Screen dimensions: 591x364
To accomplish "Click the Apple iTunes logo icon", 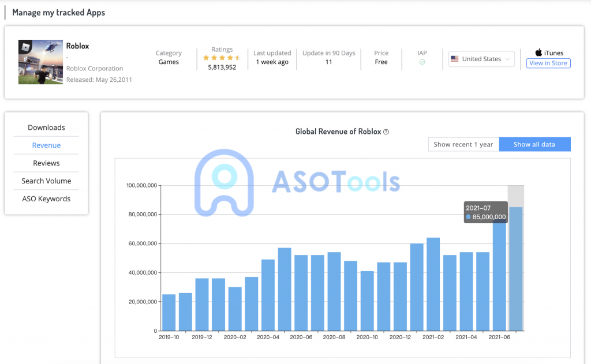I will (x=538, y=52).
